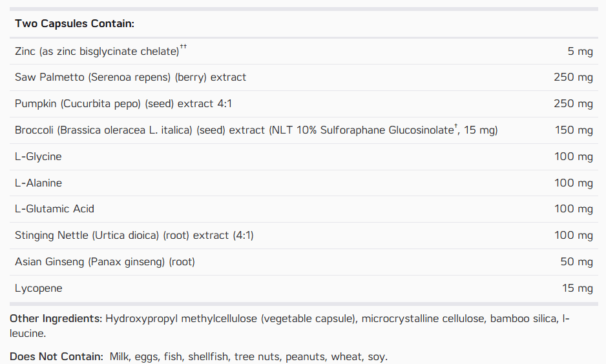The image size is (606, 364).
Task: Click the L-Alanine ingredient name
Action: tap(38, 183)
